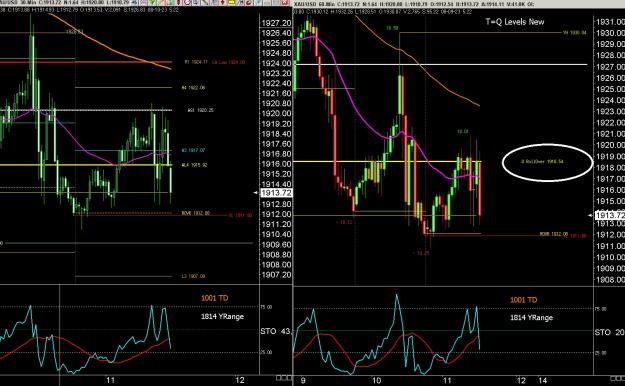Screen dimensions: 625x386
Task: Click the red horizontal line at 1924 level
Action: [86, 62]
